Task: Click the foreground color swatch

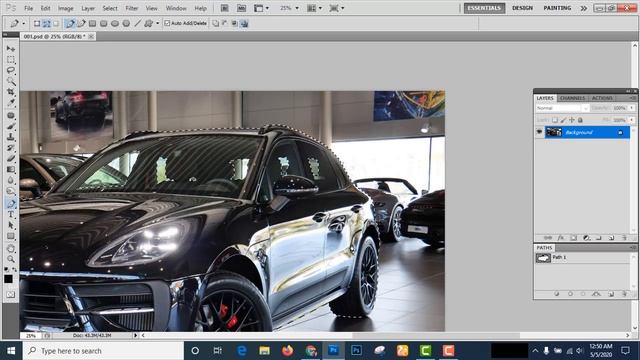Action: [8, 279]
